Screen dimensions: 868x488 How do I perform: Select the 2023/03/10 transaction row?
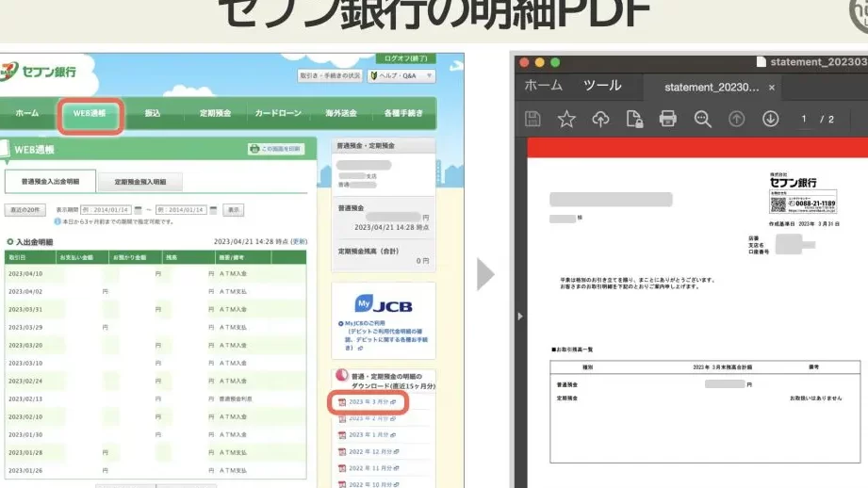tap(156, 363)
